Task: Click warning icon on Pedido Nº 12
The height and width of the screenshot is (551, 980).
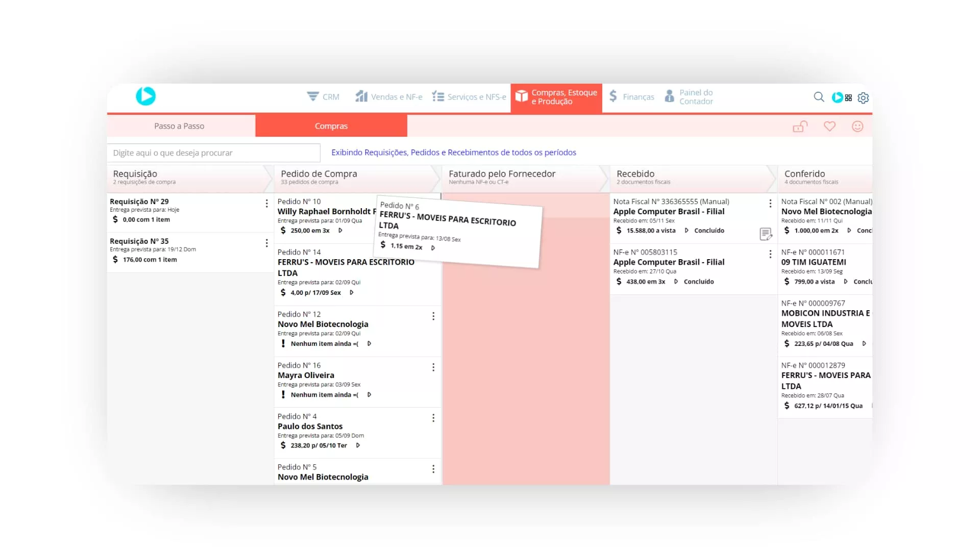Action: pyautogui.click(x=283, y=344)
